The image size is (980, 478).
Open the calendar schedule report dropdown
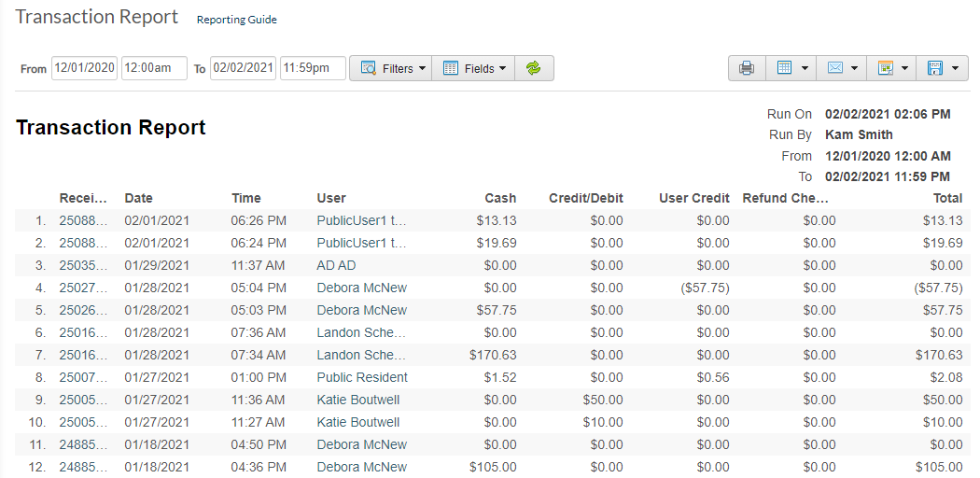coord(891,68)
